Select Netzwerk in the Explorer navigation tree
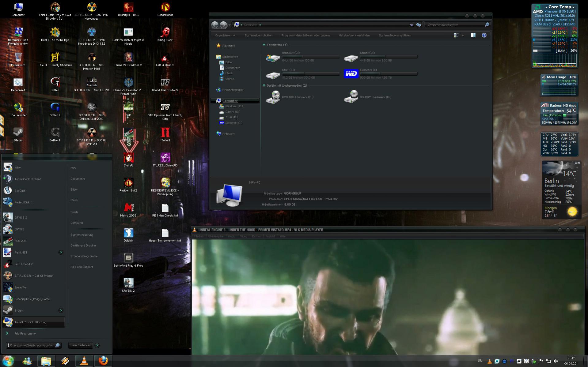588x367 pixels. tap(226, 134)
